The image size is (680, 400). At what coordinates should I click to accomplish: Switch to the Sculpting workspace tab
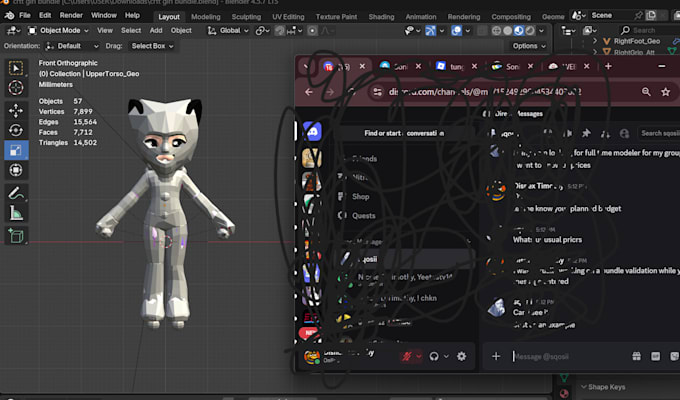[x=246, y=17]
